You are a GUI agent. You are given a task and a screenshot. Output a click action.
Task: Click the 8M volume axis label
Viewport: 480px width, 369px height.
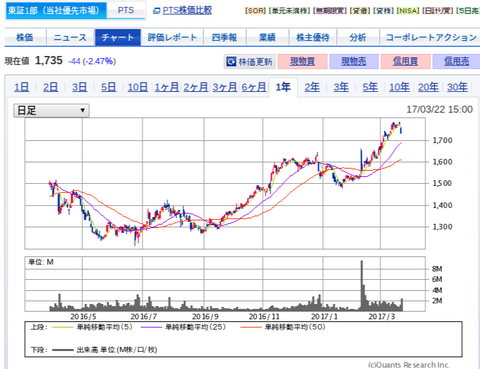(x=437, y=269)
